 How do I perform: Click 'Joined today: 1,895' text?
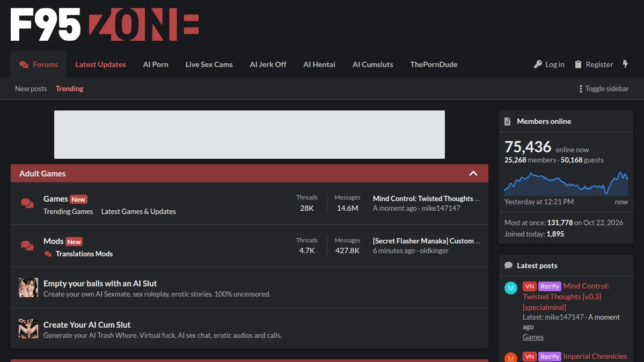(534, 234)
